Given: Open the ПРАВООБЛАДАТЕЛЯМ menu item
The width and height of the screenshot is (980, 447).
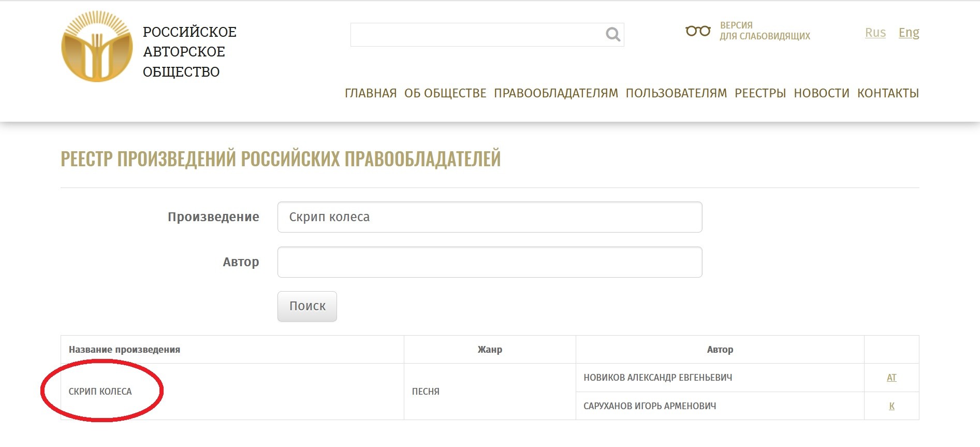Looking at the screenshot, I should click(556, 93).
